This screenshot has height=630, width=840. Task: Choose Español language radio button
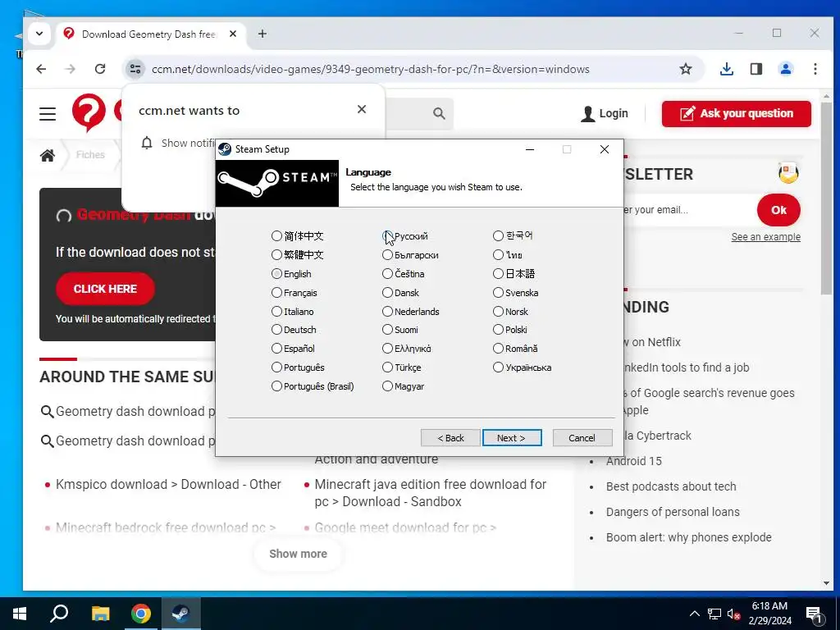coord(276,348)
